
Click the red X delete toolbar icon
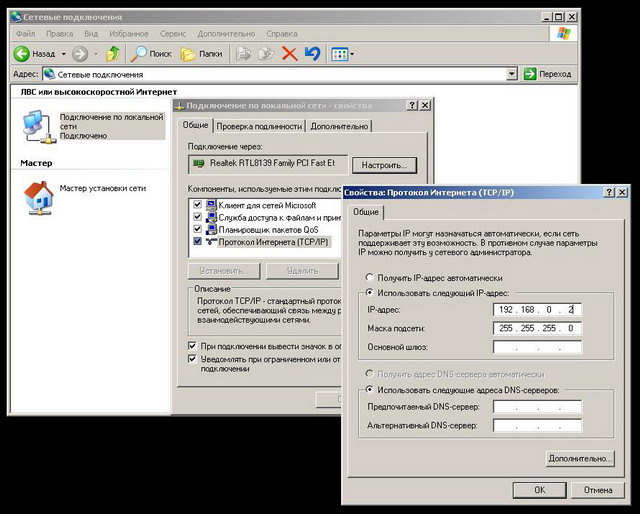pyautogui.click(x=289, y=53)
